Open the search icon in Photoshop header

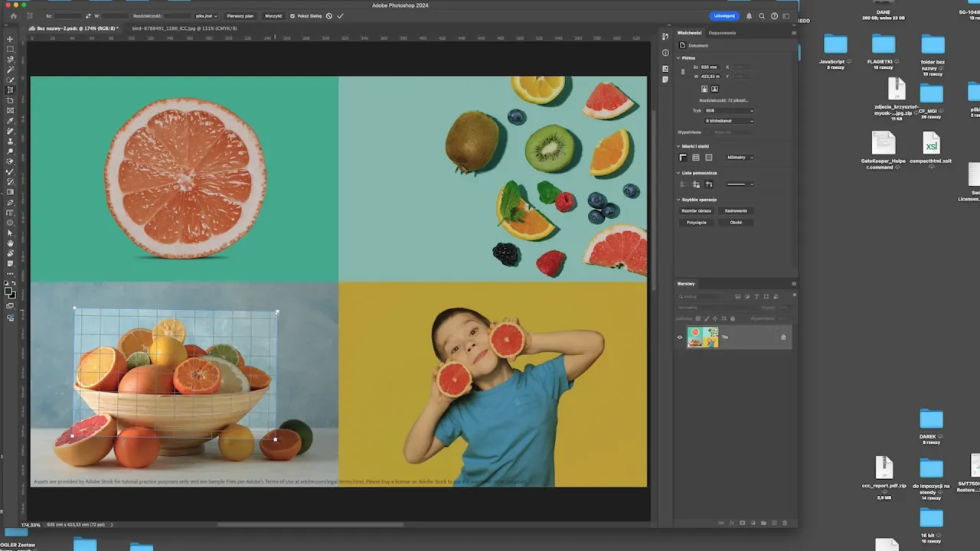click(762, 15)
